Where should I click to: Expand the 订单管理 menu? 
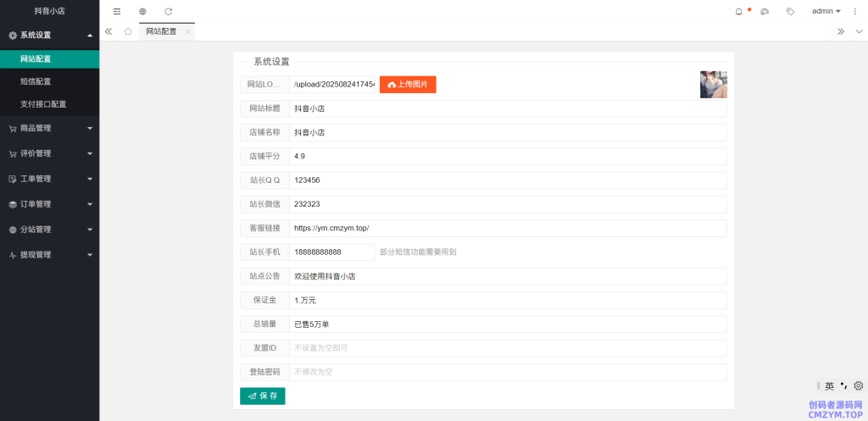50,204
